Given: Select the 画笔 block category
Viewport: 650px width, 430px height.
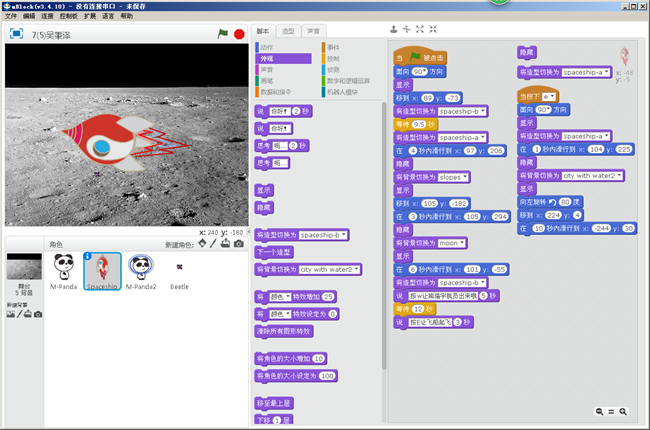Looking at the screenshot, I should click(x=266, y=81).
